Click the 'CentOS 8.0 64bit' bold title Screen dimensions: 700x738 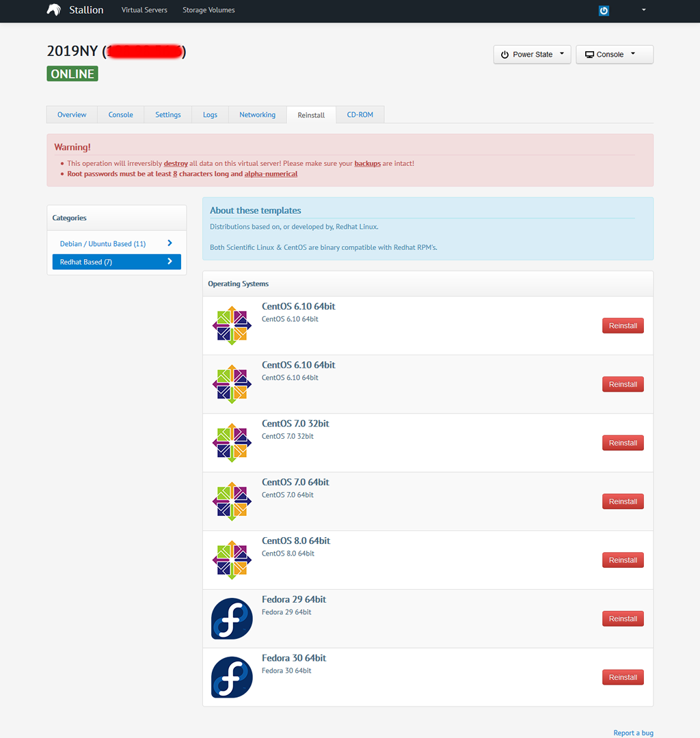[295, 541]
